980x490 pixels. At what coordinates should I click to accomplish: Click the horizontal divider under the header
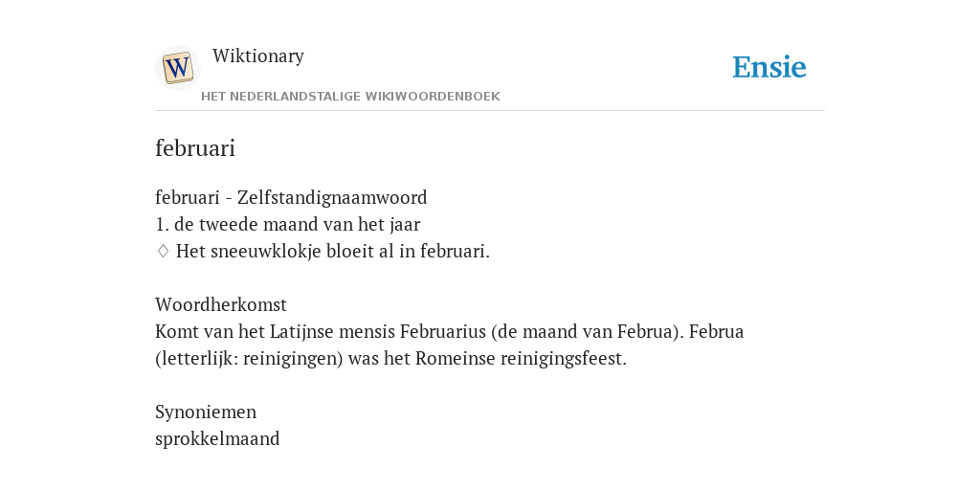click(x=490, y=111)
